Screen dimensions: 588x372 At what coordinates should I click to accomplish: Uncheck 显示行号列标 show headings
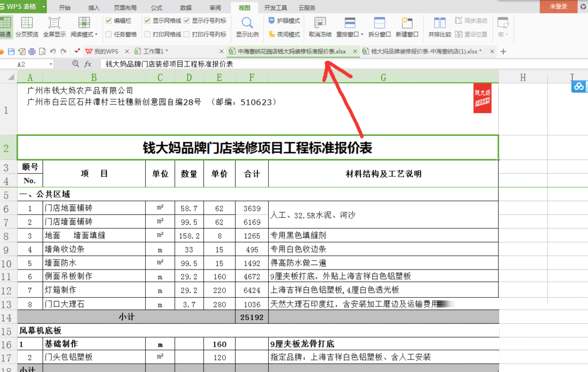[x=187, y=21]
